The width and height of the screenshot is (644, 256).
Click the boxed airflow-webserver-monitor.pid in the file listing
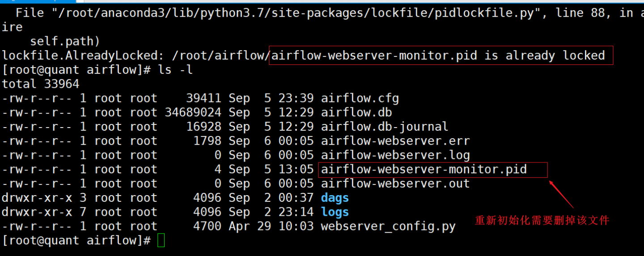pos(424,170)
